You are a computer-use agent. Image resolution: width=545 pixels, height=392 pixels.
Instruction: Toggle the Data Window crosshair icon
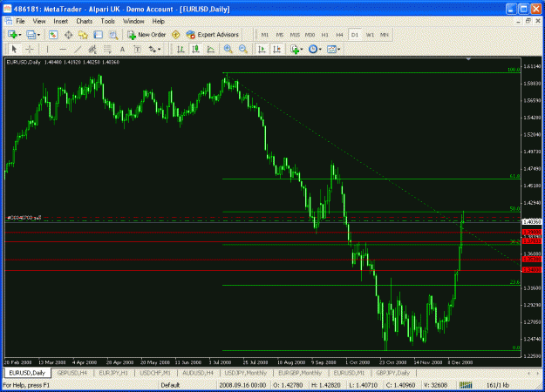pos(69,35)
